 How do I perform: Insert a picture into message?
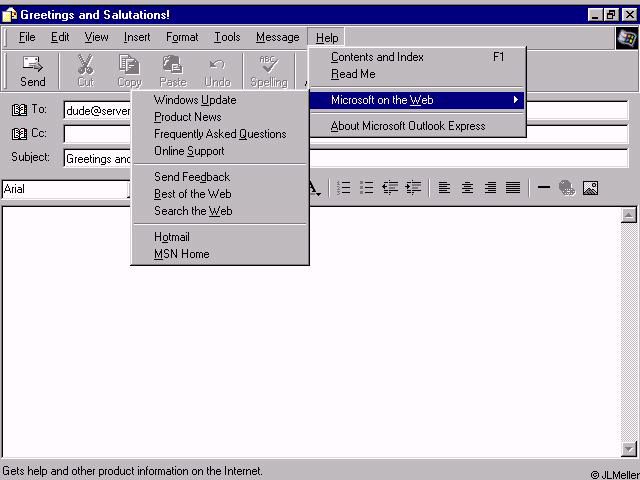point(590,188)
